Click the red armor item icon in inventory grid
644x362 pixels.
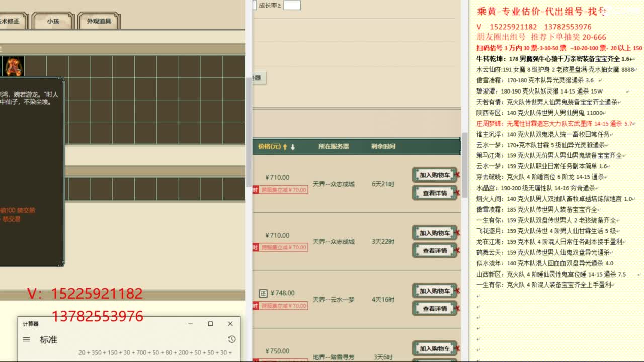pos(14,66)
